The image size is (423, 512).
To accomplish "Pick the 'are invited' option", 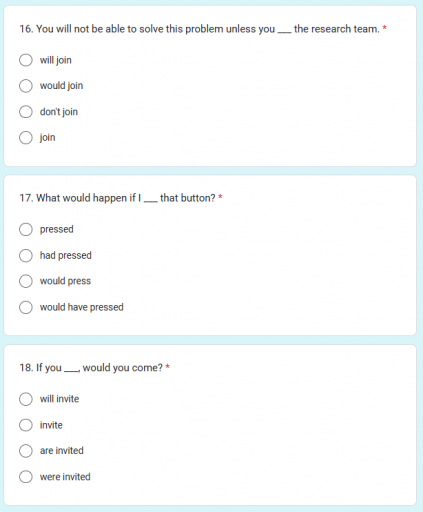I will pyautogui.click(x=26, y=451).
